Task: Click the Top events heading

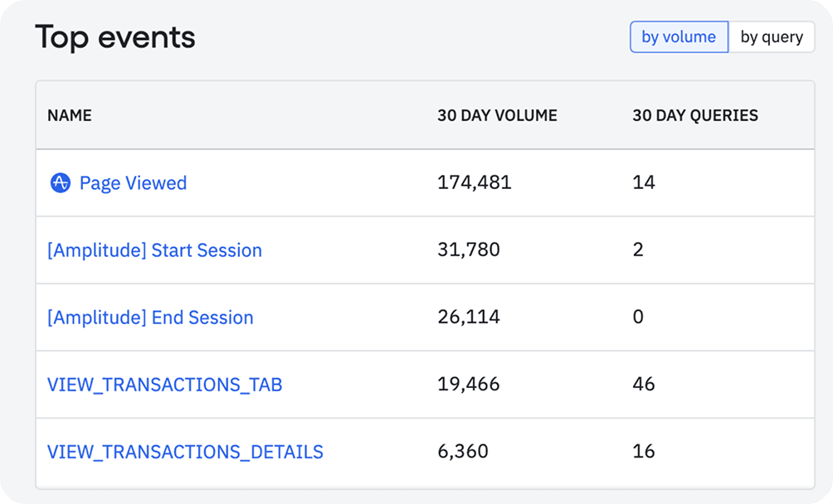Action: point(114,36)
